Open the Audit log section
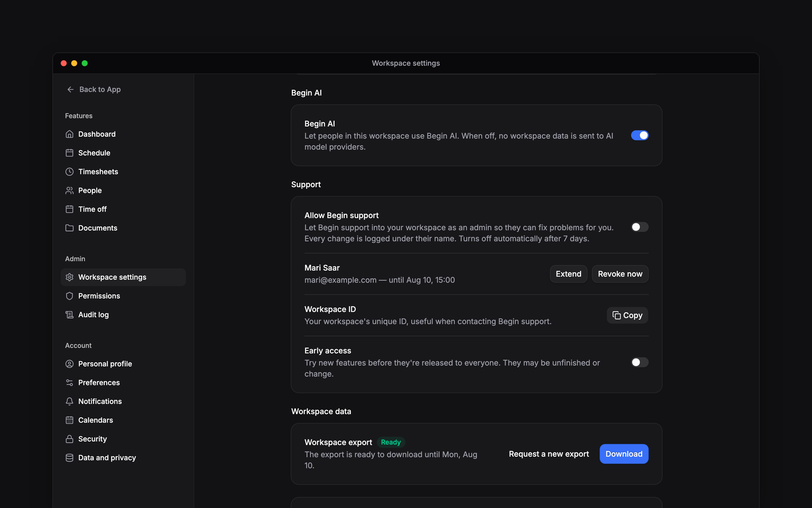Image resolution: width=812 pixels, height=508 pixels. [x=123, y=315]
